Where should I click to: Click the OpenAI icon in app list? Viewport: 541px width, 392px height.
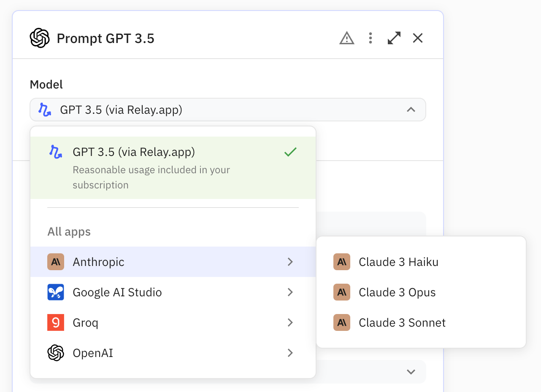(x=56, y=353)
